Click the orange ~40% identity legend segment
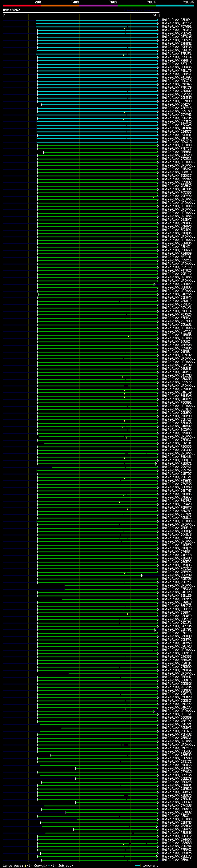Image resolution: width=197 pixels, height=868 pixels. [60, 6]
